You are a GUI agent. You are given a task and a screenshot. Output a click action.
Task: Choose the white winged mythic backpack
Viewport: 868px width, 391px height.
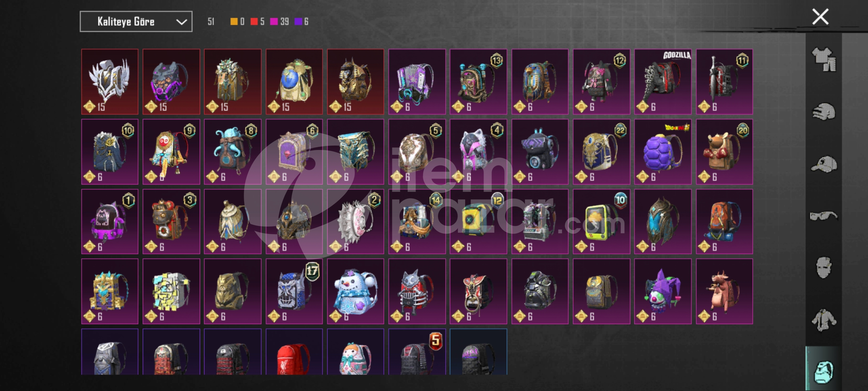110,82
